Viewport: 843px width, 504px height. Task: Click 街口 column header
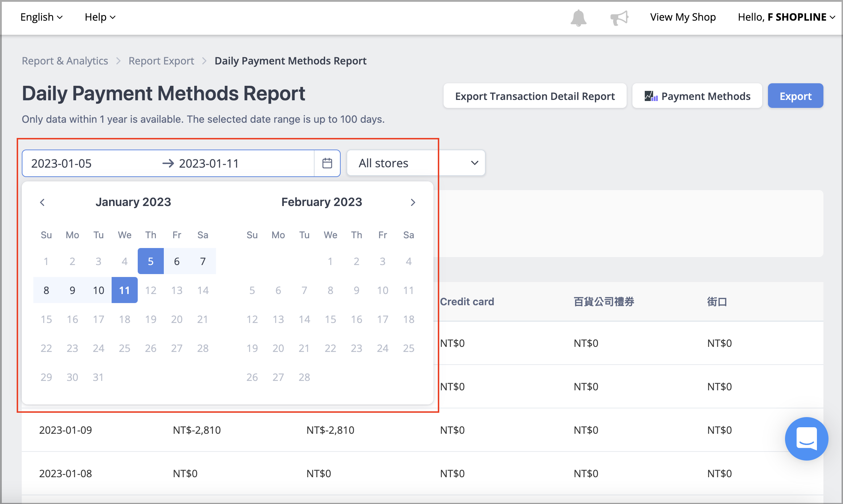(717, 302)
